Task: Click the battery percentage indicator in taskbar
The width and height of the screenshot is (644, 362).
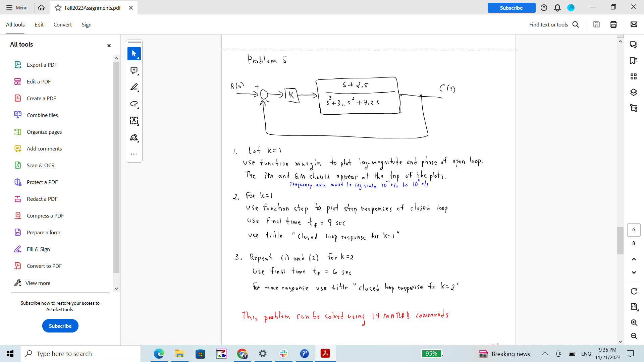Action: pyautogui.click(x=431, y=354)
